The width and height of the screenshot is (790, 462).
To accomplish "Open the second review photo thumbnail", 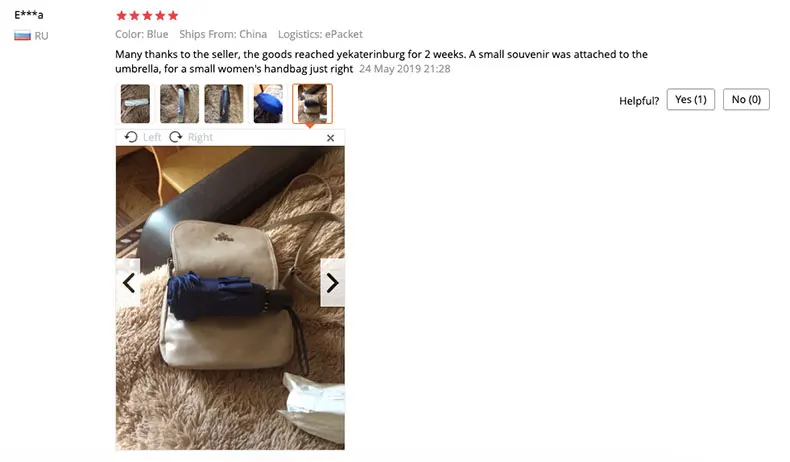I will (179, 104).
